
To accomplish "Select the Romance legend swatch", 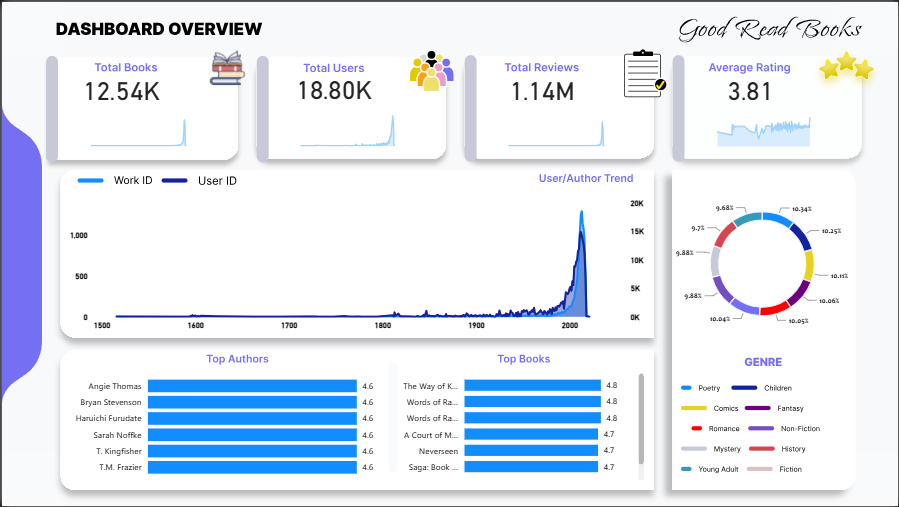I will [697, 428].
